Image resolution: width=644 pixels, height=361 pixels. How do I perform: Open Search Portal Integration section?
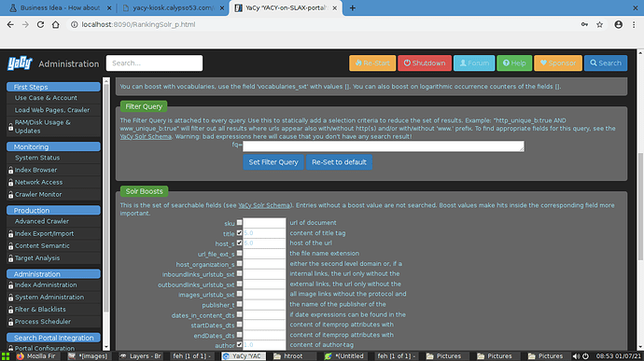[53, 338]
